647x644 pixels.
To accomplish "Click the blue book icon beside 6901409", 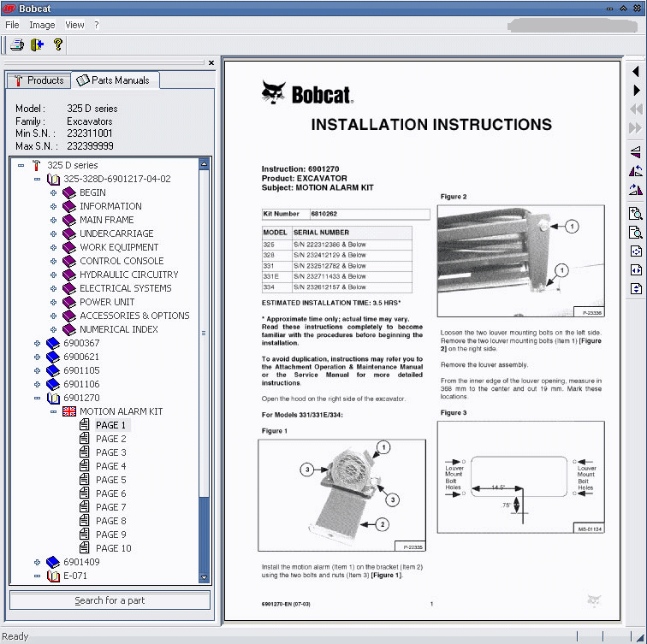I will click(x=53, y=562).
